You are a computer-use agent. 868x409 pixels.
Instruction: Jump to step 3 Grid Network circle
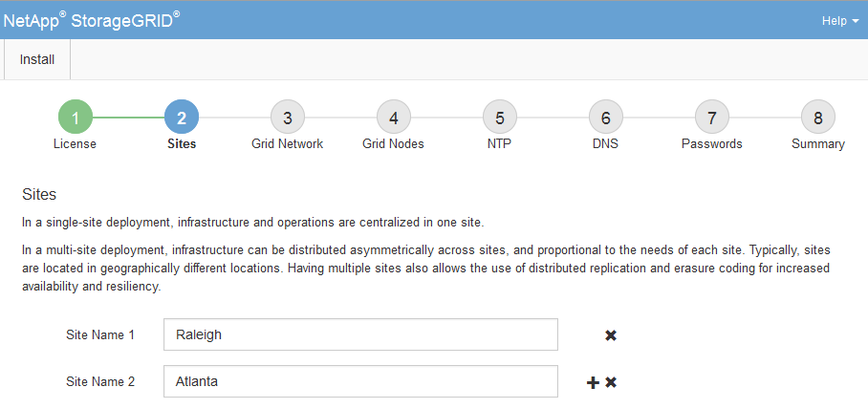point(287,118)
